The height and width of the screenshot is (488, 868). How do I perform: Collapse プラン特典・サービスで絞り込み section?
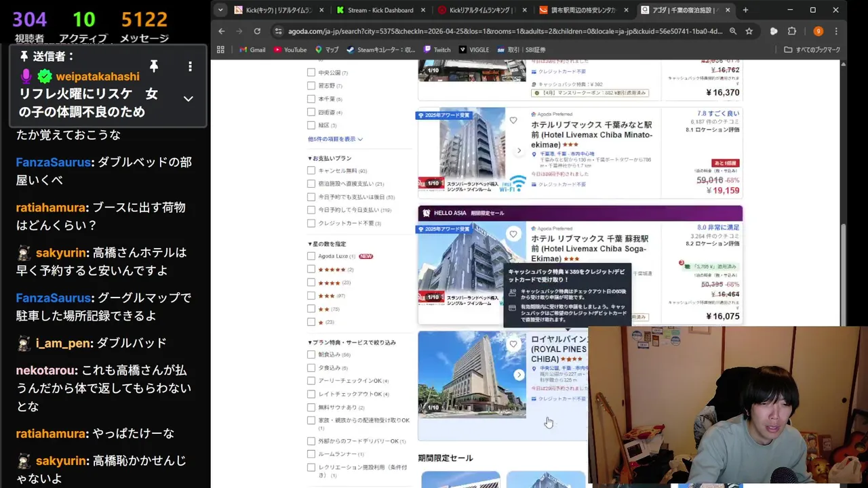(352, 342)
